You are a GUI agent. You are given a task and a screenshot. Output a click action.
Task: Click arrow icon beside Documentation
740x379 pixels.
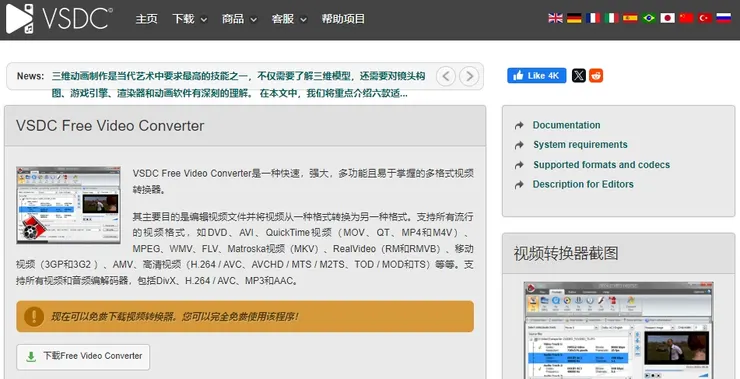coord(519,126)
